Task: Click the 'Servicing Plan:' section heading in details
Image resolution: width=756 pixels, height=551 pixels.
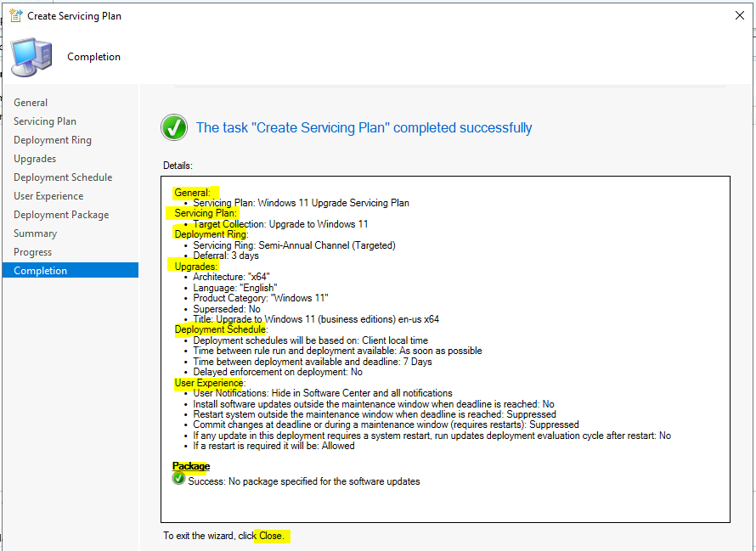Action: point(206,213)
